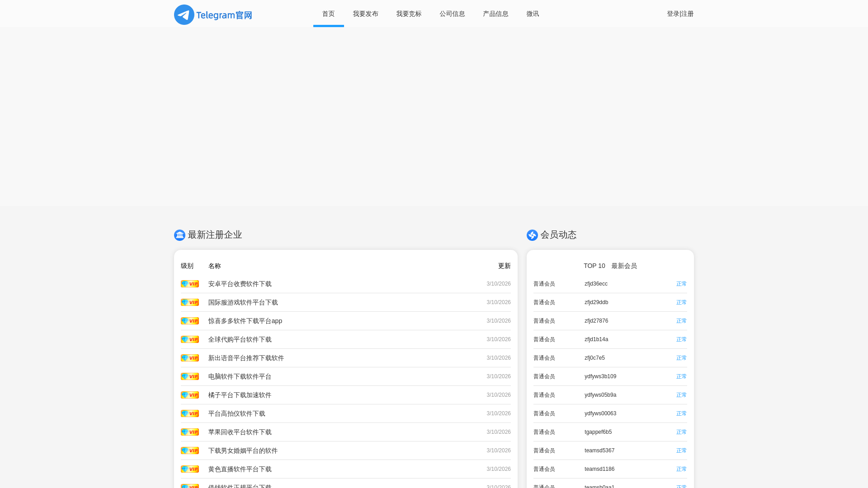The height and width of the screenshot is (488, 868).
Task: Click VIP badge beside 安卓平台收费软件下载
Action: coord(190,284)
